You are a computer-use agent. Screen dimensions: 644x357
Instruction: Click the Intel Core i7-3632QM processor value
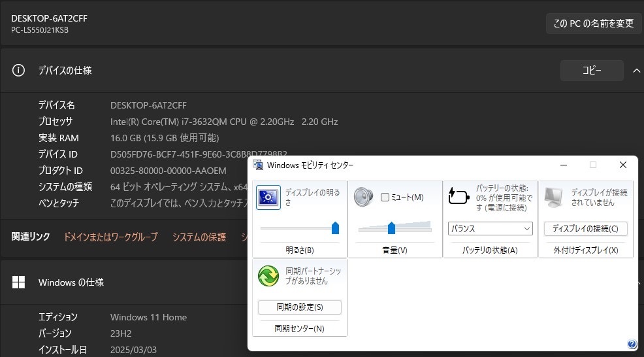pyautogui.click(x=224, y=122)
